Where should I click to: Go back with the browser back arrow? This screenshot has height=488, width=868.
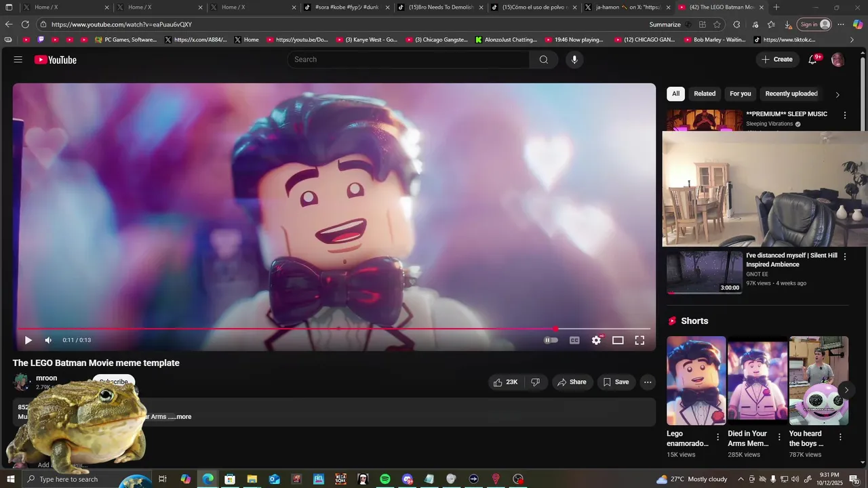(x=9, y=24)
